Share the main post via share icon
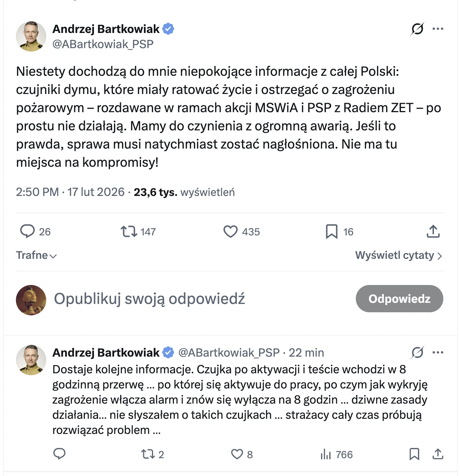 (433, 231)
